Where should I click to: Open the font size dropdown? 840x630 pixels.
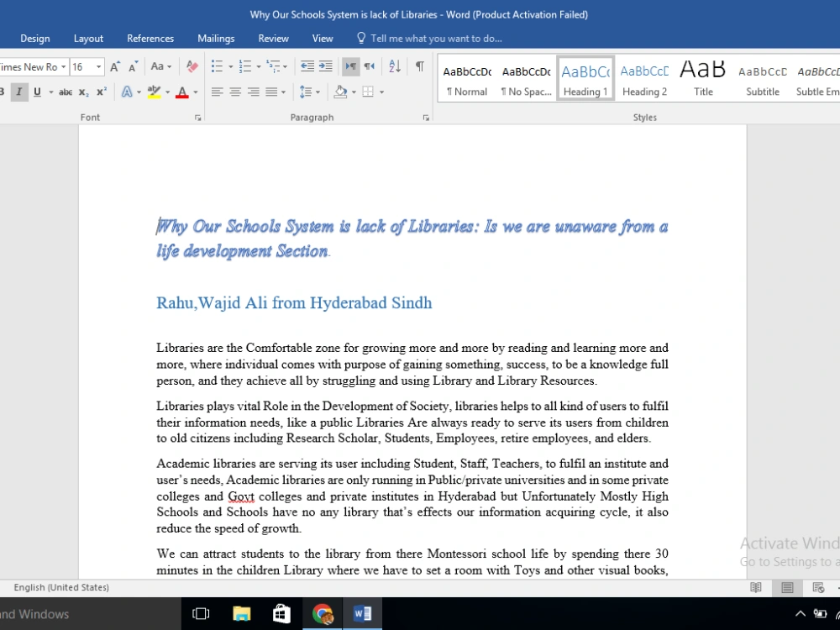point(98,67)
